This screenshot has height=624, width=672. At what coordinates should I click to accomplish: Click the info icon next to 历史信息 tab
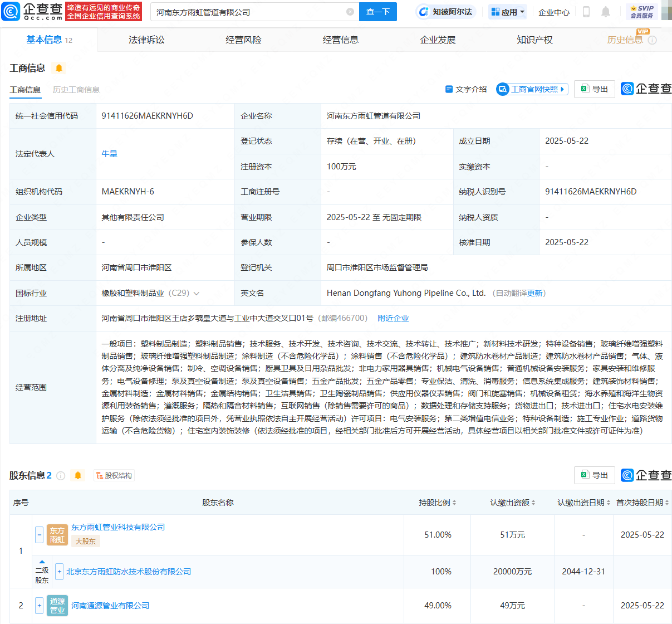coord(653,40)
